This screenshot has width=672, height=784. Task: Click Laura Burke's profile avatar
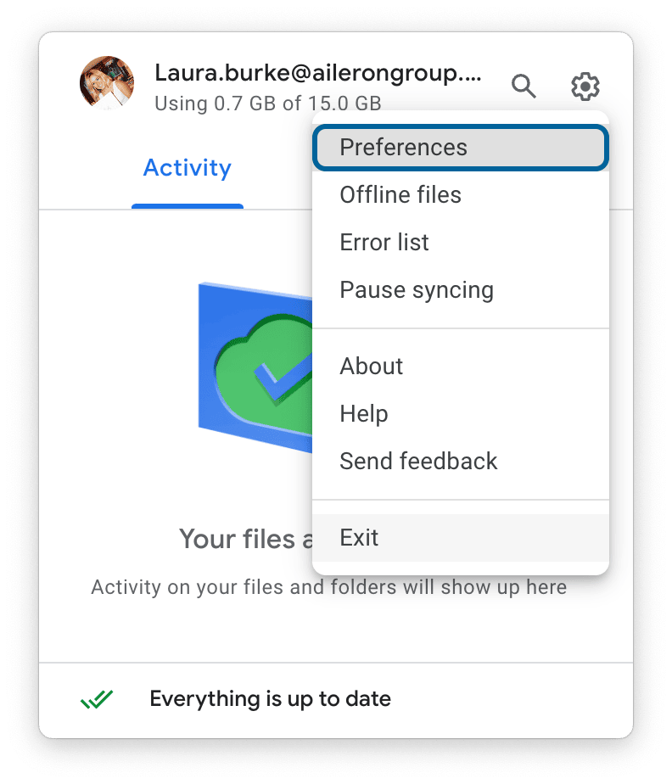107,83
